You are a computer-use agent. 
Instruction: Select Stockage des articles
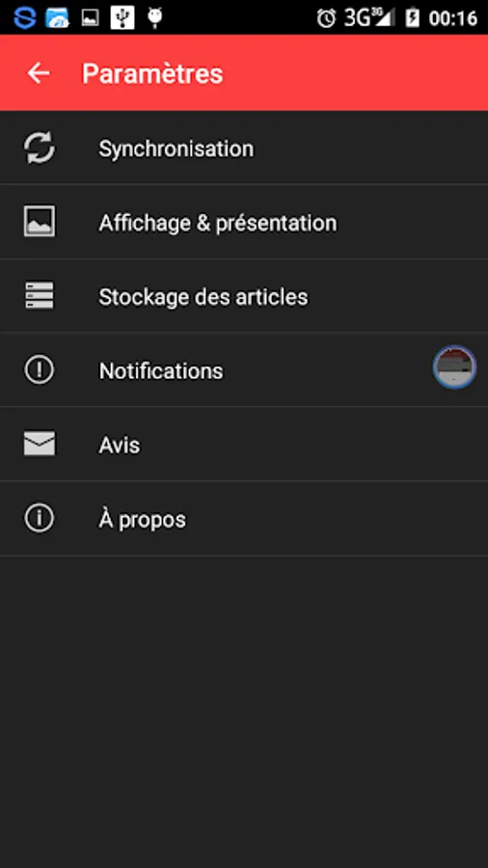[x=244, y=296]
